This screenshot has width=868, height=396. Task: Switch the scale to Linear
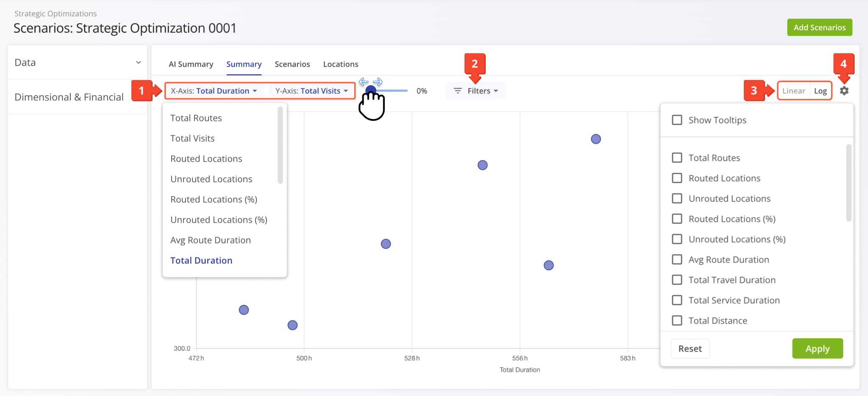793,91
